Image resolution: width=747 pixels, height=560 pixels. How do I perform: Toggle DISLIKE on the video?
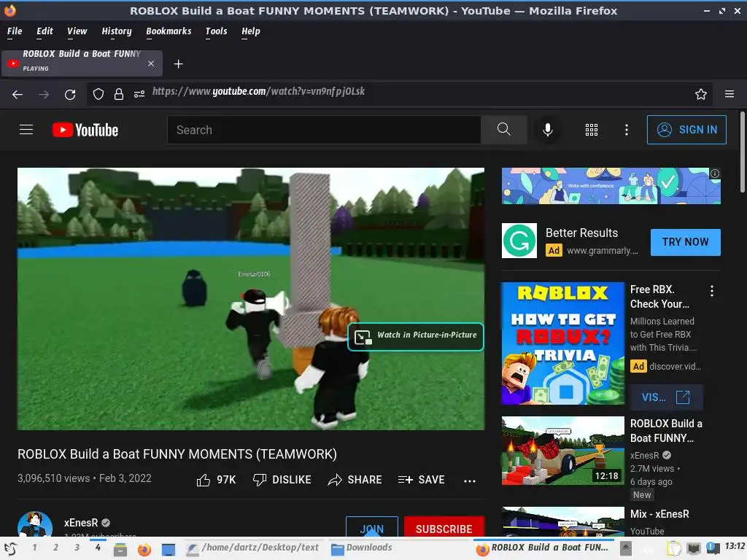click(282, 480)
